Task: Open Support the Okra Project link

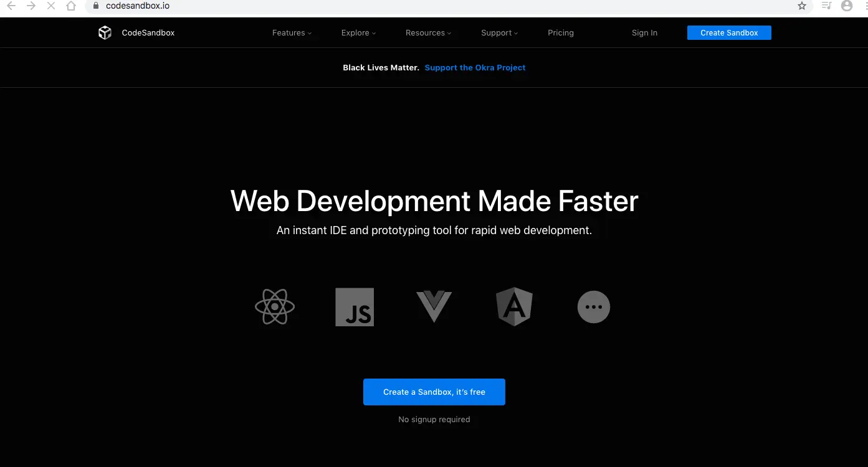Action: 475,67
